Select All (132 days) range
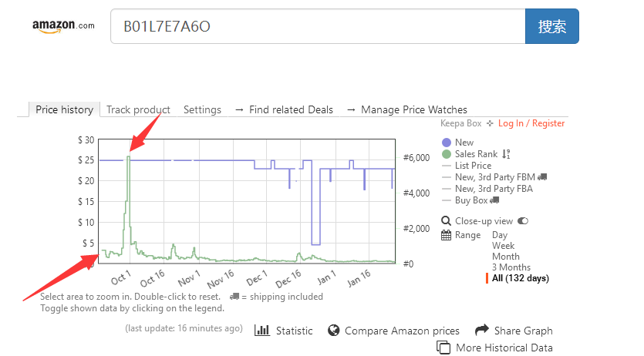The height and width of the screenshot is (356, 644). click(521, 278)
